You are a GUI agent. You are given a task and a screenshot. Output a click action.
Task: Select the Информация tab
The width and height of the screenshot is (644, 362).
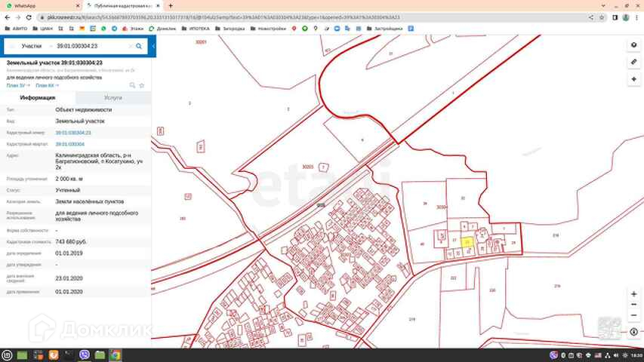pyautogui.click(x=38, y=98)
